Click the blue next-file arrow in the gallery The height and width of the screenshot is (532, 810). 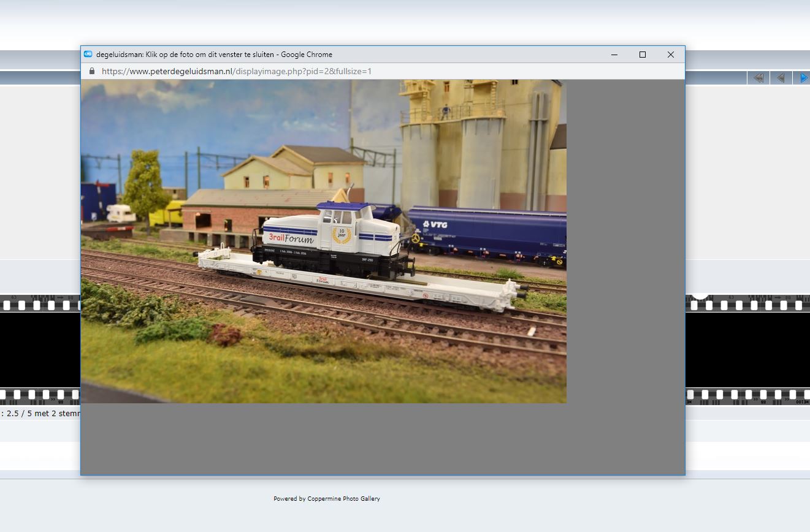tap(802, 78)
